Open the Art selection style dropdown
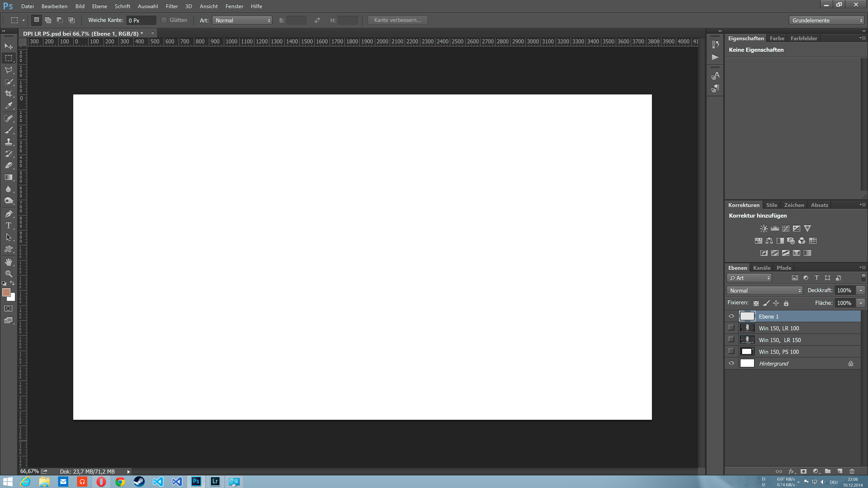The width and height of the screenshot is (868, 488). (242, 20)
